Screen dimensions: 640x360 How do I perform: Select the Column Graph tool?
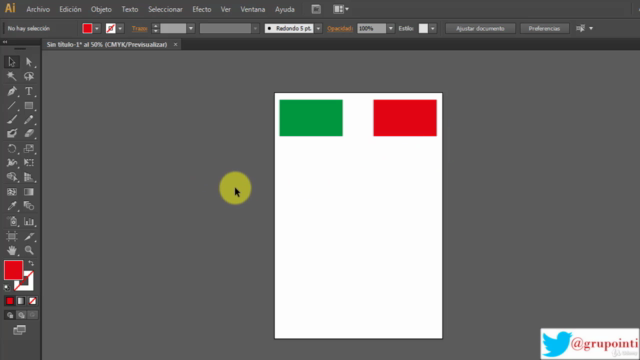click(x=29, y=222)
